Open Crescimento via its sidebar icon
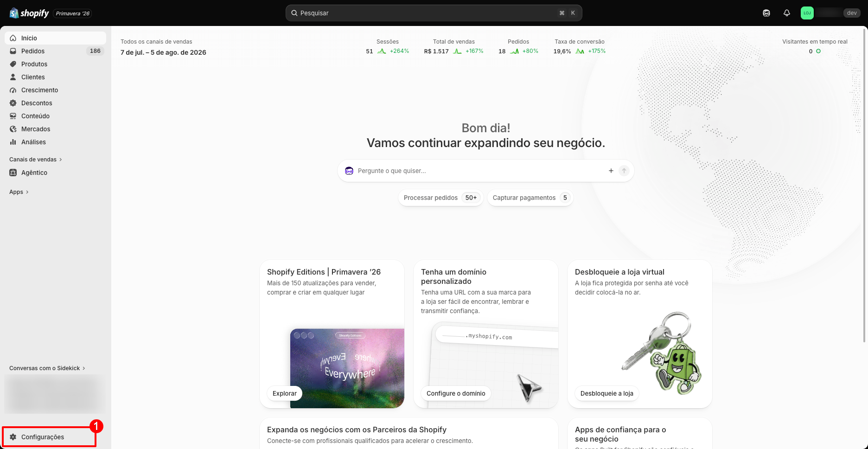 [13, 90]
